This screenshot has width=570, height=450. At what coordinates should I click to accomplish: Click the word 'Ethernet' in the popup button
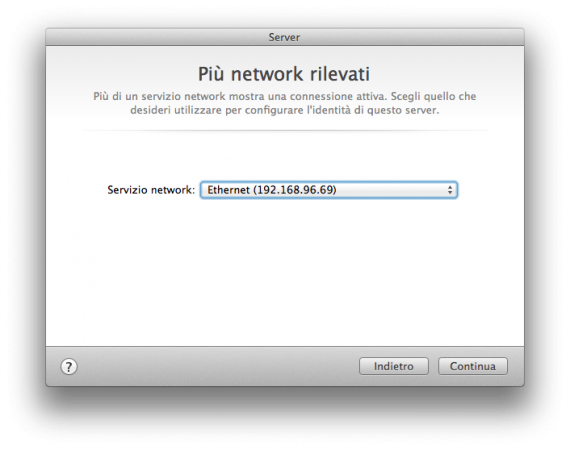coord(228,190)
